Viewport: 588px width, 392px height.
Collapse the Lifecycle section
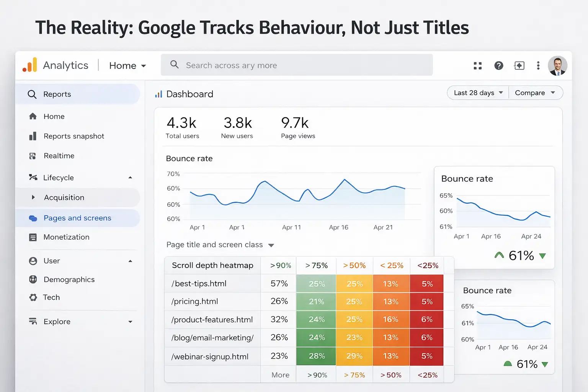[131, 177]
